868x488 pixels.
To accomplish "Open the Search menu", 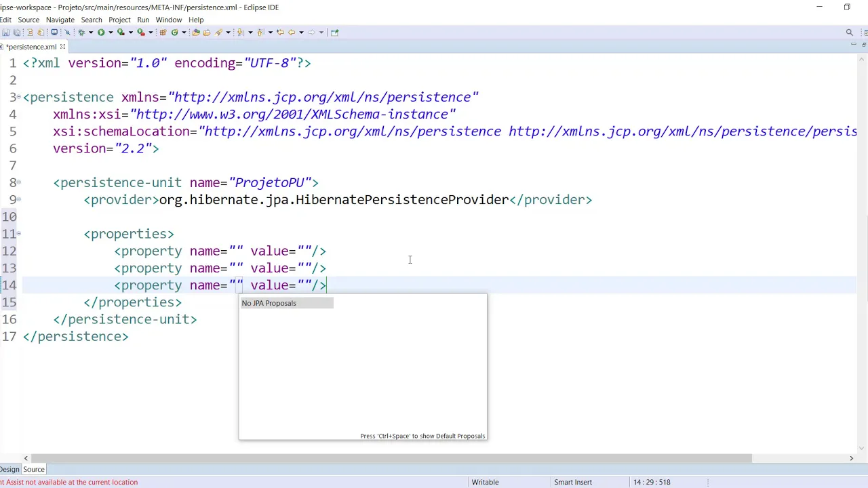I will click(x=92, y=20).
